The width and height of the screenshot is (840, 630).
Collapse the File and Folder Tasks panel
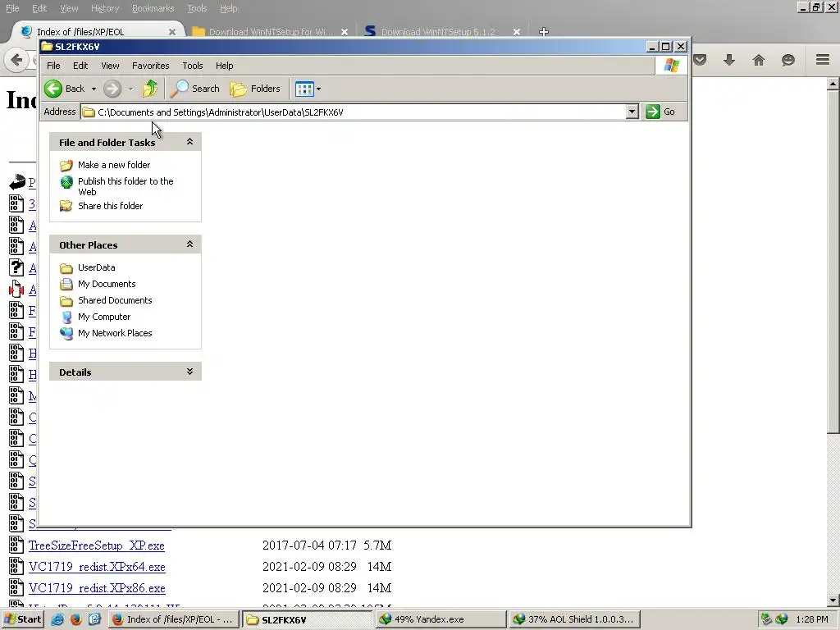click(x=189, y=142)
